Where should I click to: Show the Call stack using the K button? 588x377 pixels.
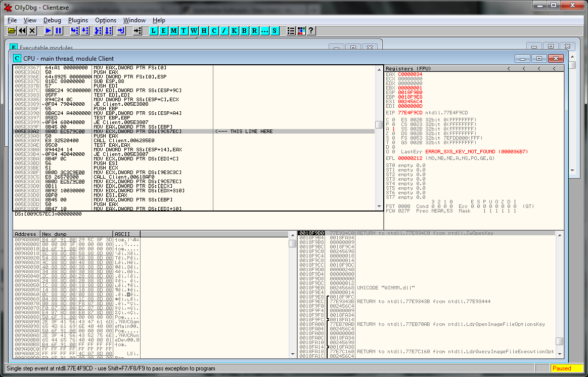(234, 31)
